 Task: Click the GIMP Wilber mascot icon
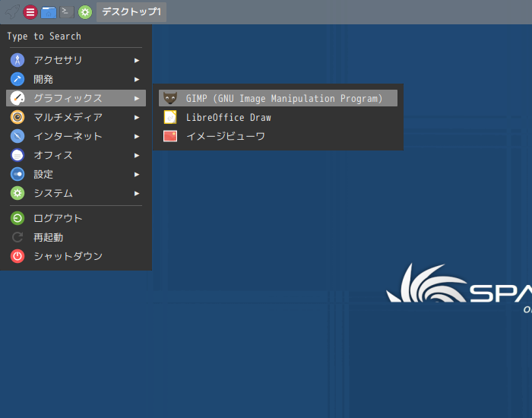pyautogui.click(x=170, y=98)
